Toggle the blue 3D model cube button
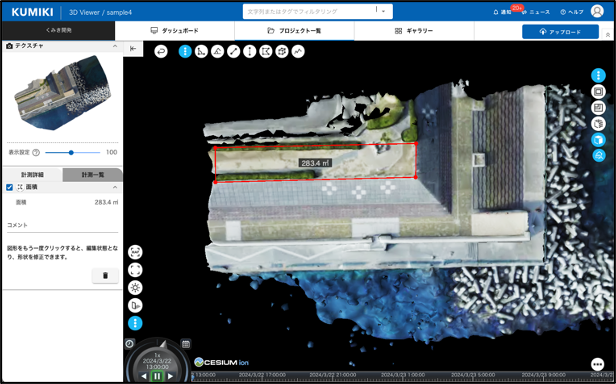The width and height of the screenshot is (616, 384). click(x=598, y=140)
